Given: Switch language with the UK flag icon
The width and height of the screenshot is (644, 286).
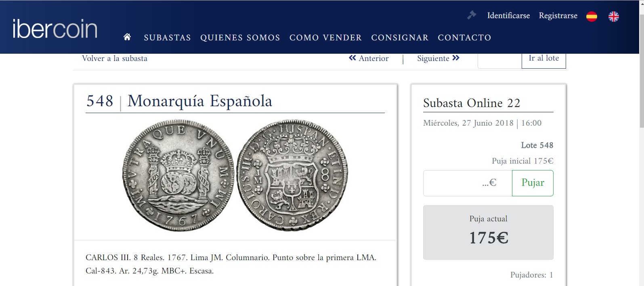Looking at the screenshot, I should point(614,16).
